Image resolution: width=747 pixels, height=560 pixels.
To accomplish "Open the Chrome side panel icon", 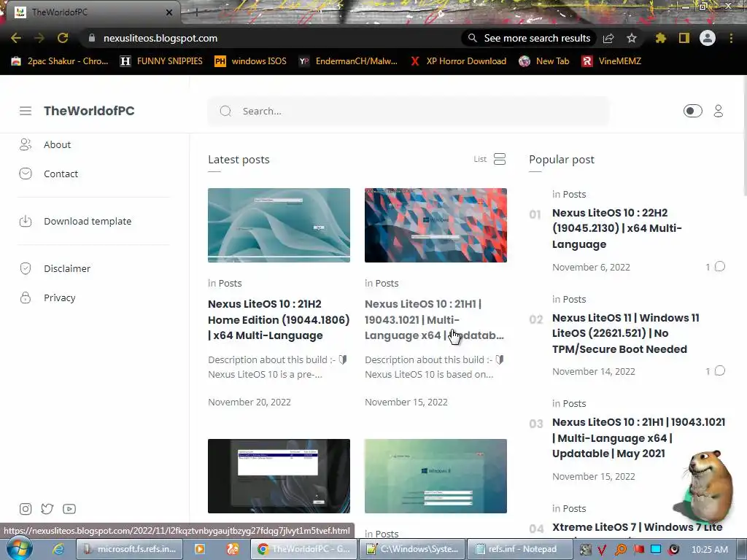I will (x=684, y=38).
